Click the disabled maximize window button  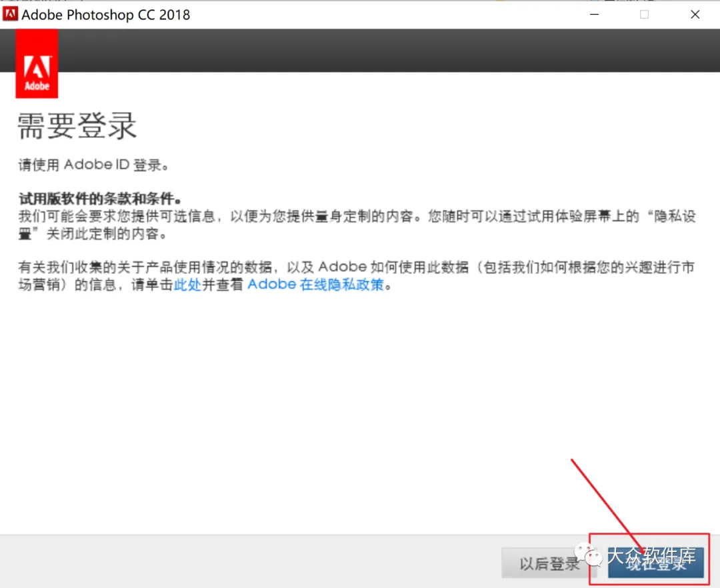(x=644, y=14)
